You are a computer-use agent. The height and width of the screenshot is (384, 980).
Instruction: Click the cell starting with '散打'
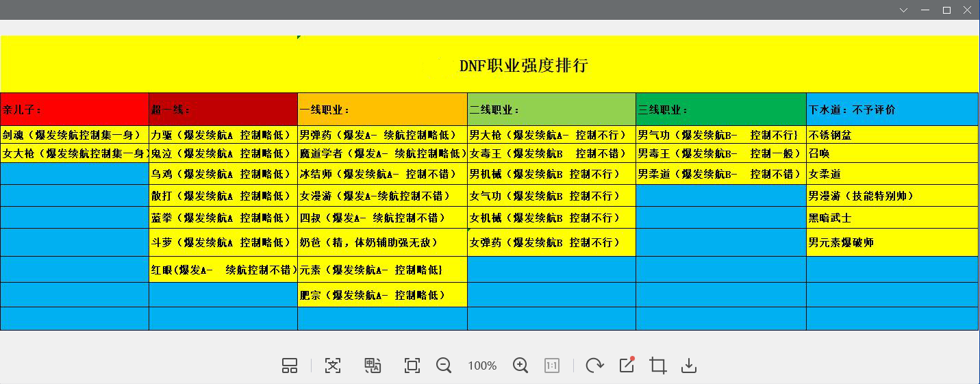pyautogui.click(x=223, y=196)
